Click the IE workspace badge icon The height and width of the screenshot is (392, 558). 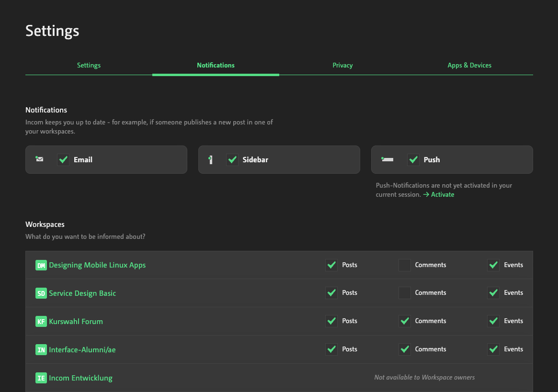tap(41, 378)
